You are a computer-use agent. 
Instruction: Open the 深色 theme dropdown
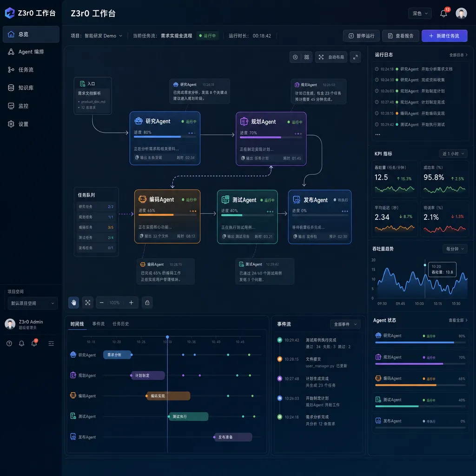420,13
